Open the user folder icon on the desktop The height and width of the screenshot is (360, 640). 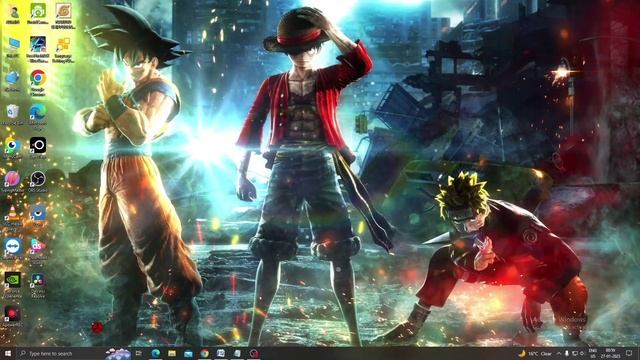13,13
